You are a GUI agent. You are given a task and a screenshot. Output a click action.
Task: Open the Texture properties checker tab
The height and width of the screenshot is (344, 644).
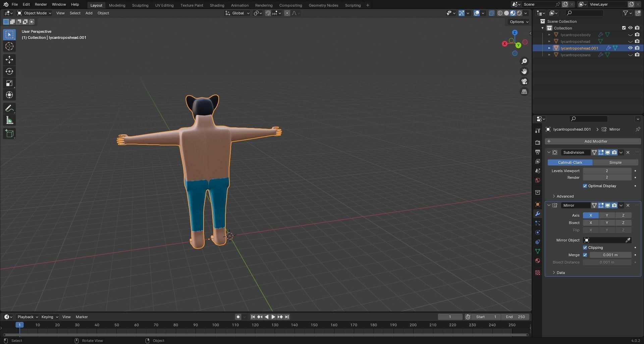[538, 273]
